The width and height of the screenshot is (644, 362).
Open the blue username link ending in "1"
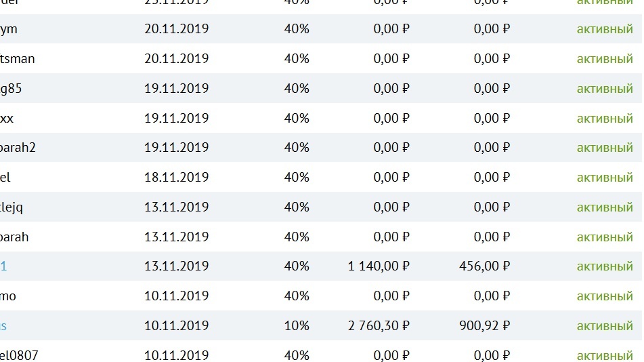coord(3,266)
